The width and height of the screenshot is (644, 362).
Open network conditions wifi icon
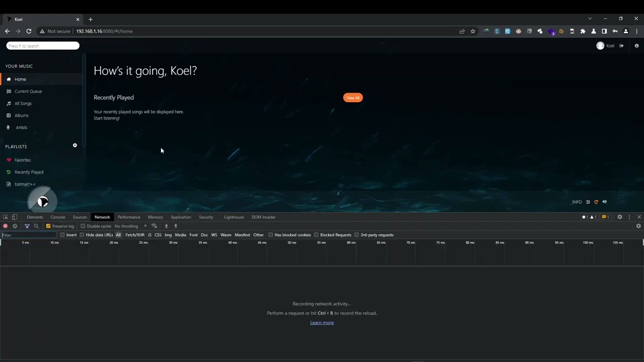154,226
